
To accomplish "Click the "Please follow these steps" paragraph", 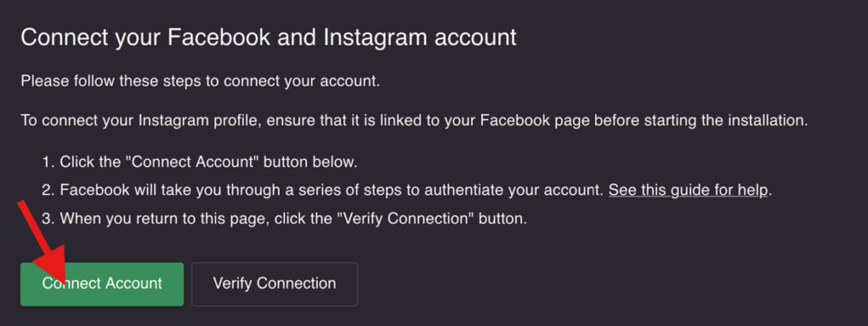I will (x=200, y=81).
